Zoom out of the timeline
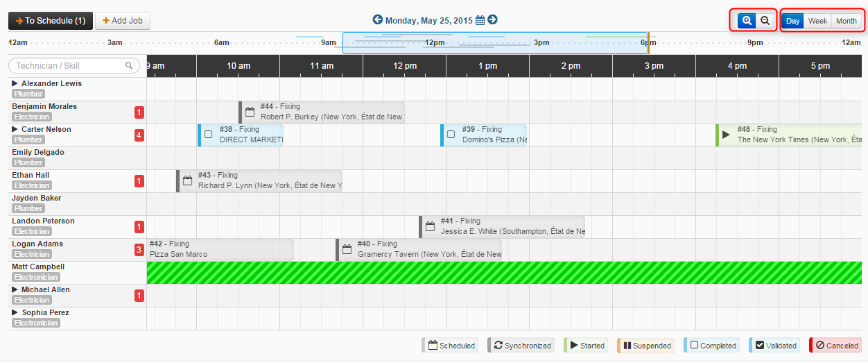868x363 pixels. point(765,21)
